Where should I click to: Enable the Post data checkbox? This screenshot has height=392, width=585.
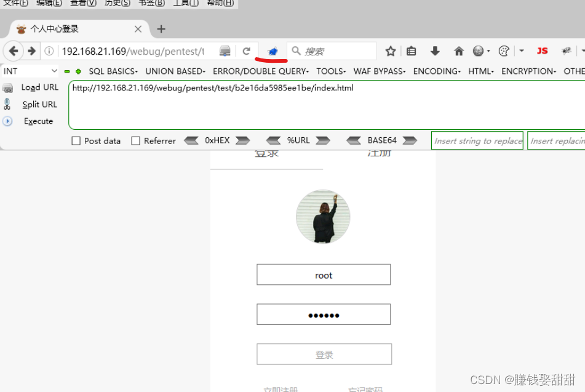pos(76,141)
